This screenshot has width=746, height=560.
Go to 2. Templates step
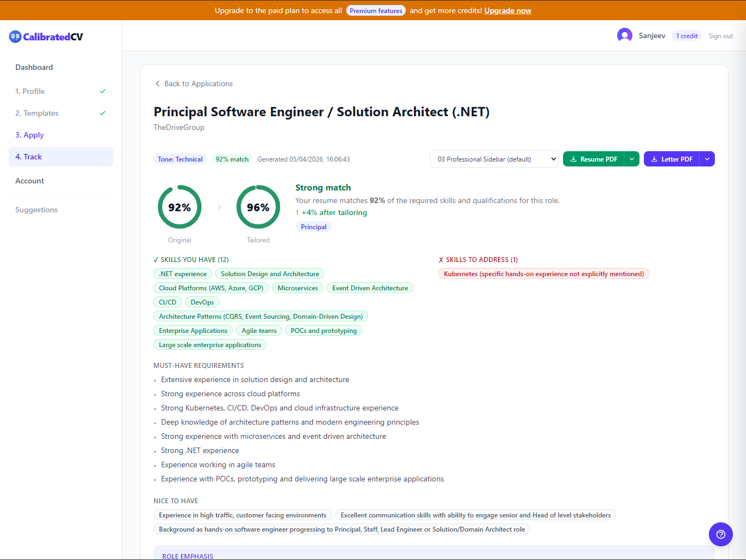point(61,113)
